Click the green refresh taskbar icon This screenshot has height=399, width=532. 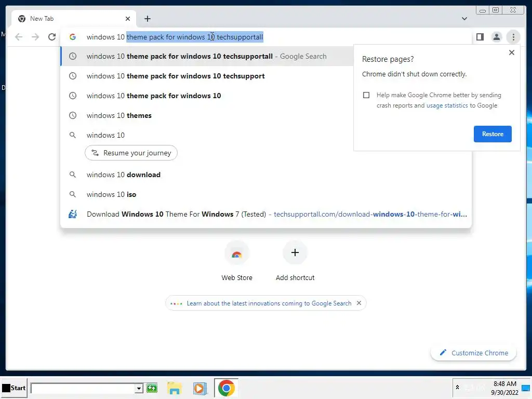152,388
